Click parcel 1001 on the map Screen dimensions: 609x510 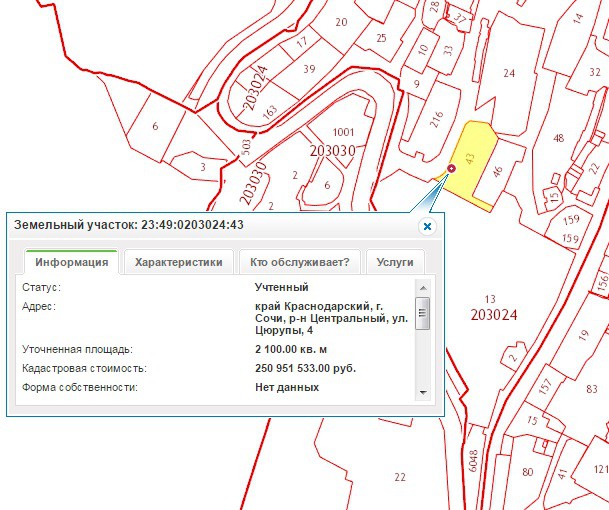(x=343, y=132)
